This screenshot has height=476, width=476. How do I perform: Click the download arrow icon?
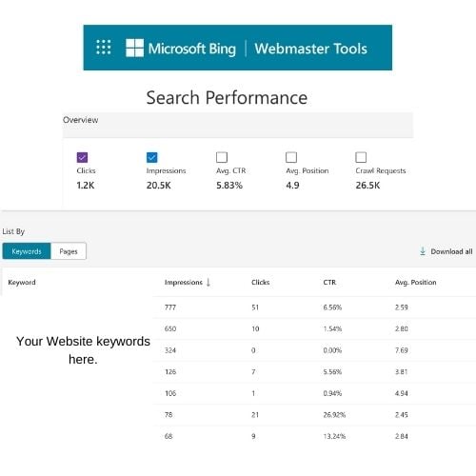(423, 251)
